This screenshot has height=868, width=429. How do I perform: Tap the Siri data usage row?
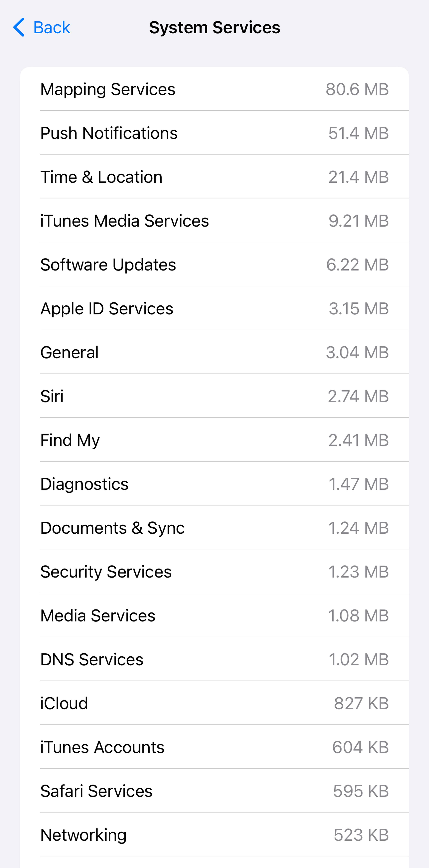(214, 396)
